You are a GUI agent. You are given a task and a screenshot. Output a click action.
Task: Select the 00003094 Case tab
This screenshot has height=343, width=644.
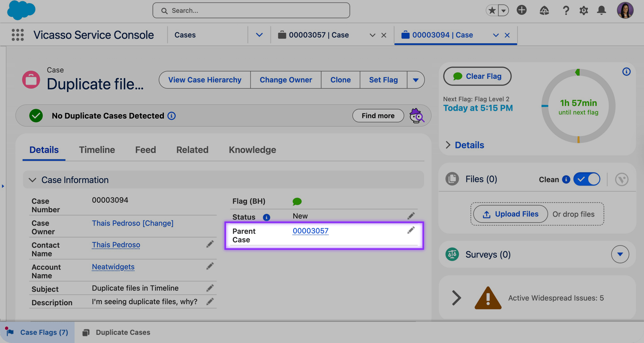pos(443,35)
